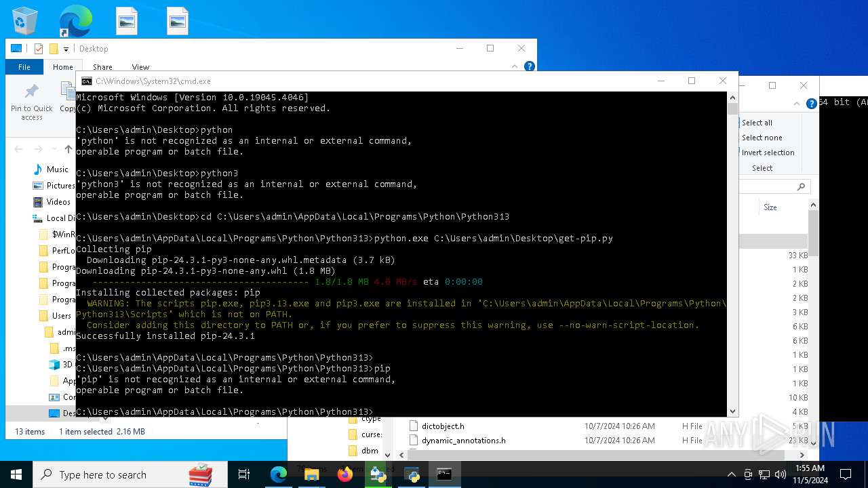This screenshot has width=868, height=488.
Task: Select Music in navigation tree
Action: click(x=51, y=169)
